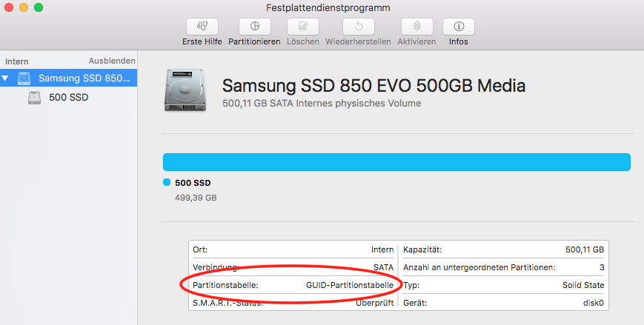Click the green window zoom button
This screenshot has height=325, width=644.
[39, 7]
